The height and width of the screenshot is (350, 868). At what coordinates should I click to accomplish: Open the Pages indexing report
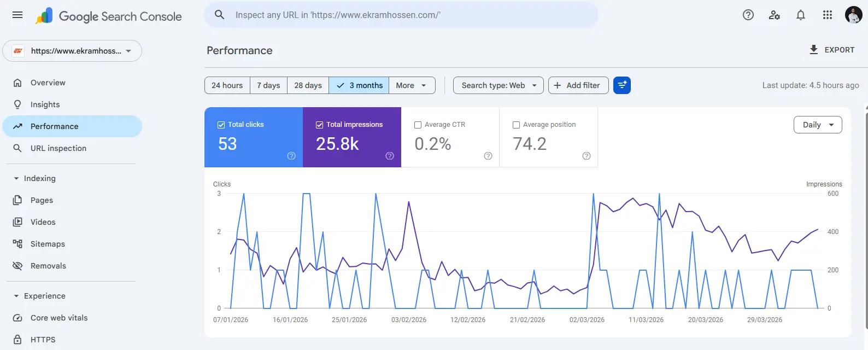pyautogui.click(x=72, y=200)
